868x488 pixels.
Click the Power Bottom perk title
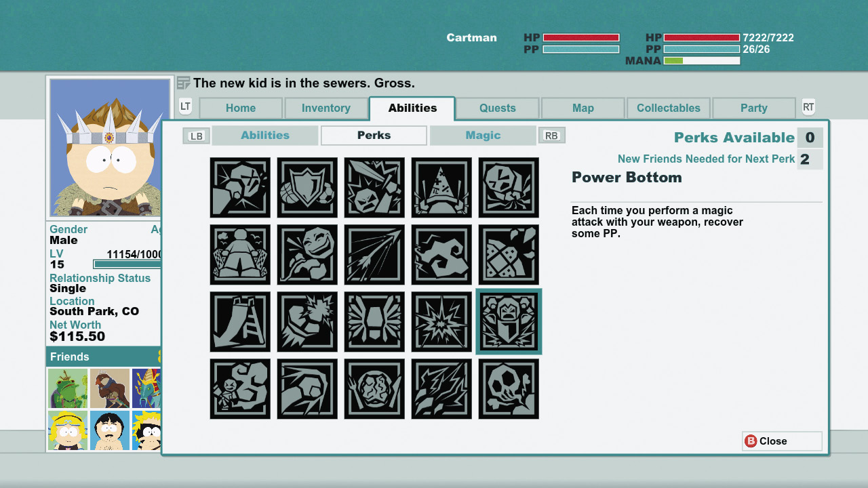pos(627,178)
